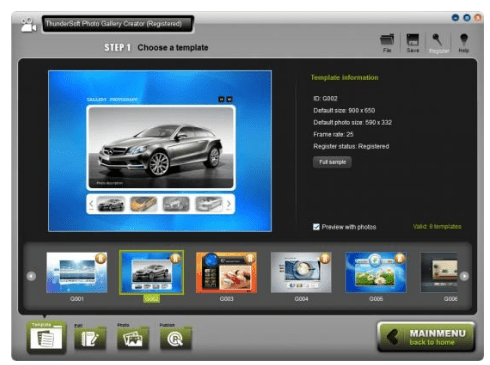This screenshot has height=365, width=490.
Task: Switch to the Photo step tab
Action: pyautogui.click(x=132, y=337)
